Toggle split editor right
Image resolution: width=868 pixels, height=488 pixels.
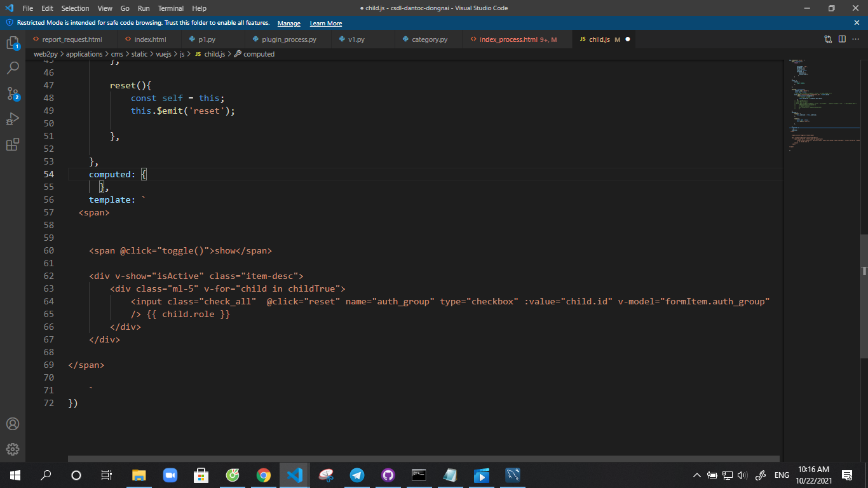pos(842,39)
